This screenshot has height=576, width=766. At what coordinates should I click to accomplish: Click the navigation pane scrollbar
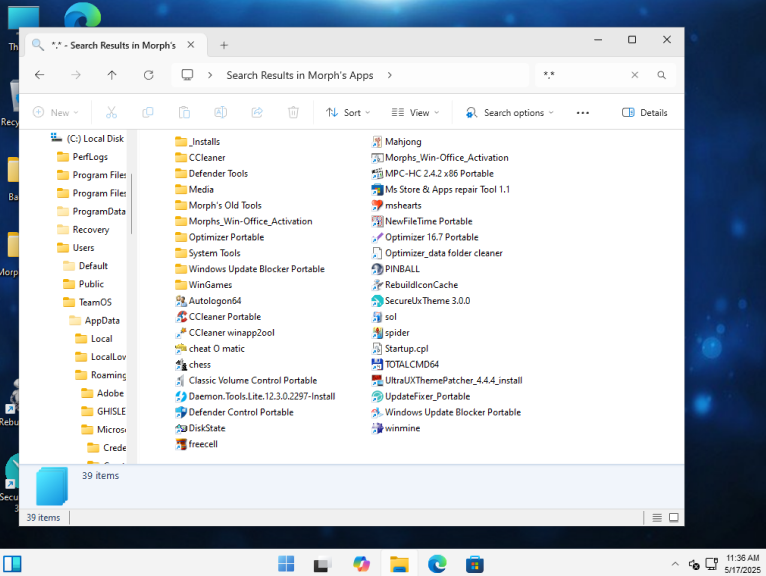[x=131, y=203]
